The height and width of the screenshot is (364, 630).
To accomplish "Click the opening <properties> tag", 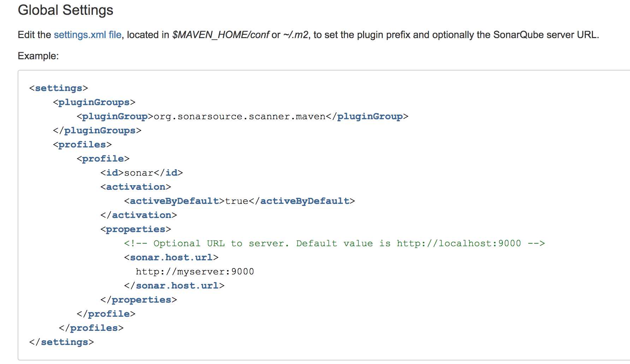I will point(136,229).
